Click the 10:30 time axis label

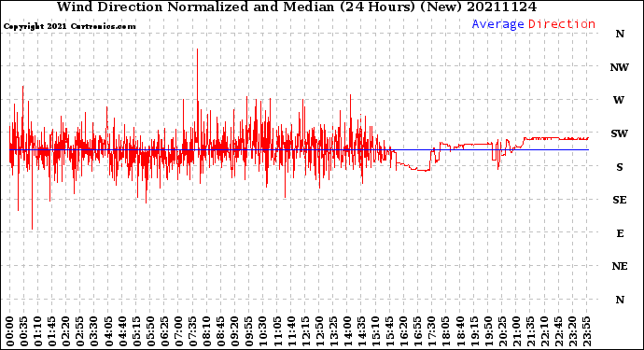point(263,331)
